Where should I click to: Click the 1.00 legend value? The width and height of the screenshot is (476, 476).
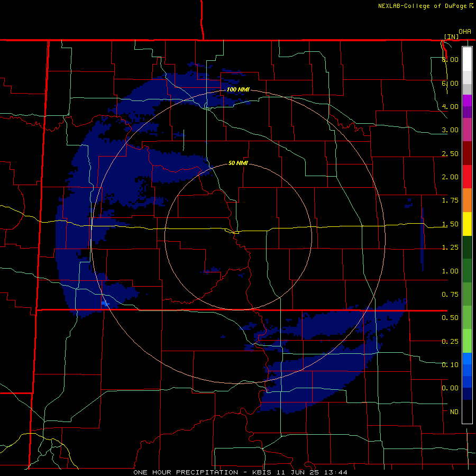pyautogui.click(x=450, y=271)
